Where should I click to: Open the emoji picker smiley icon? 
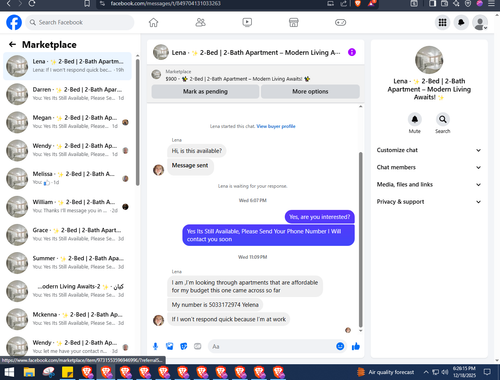click(x=340, y=346)
